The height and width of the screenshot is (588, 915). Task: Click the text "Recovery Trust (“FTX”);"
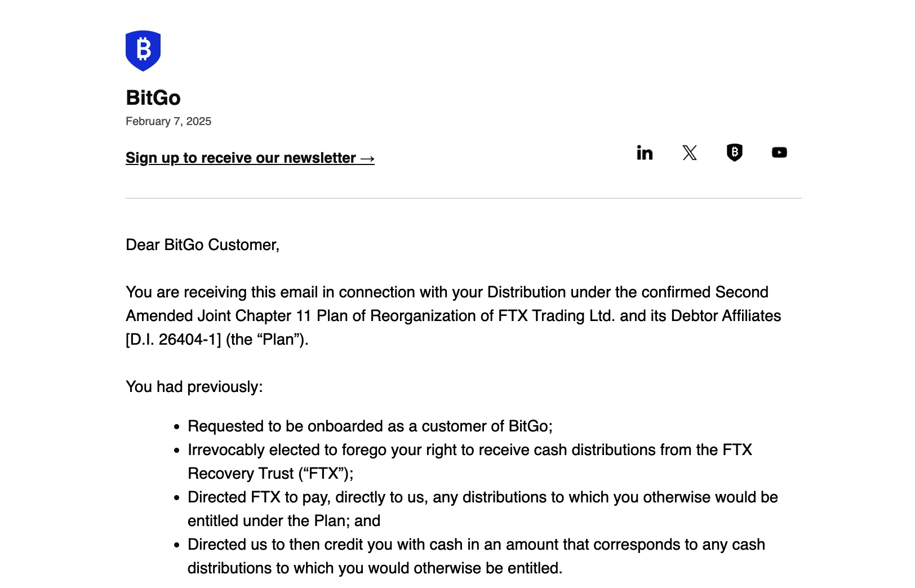270,474
